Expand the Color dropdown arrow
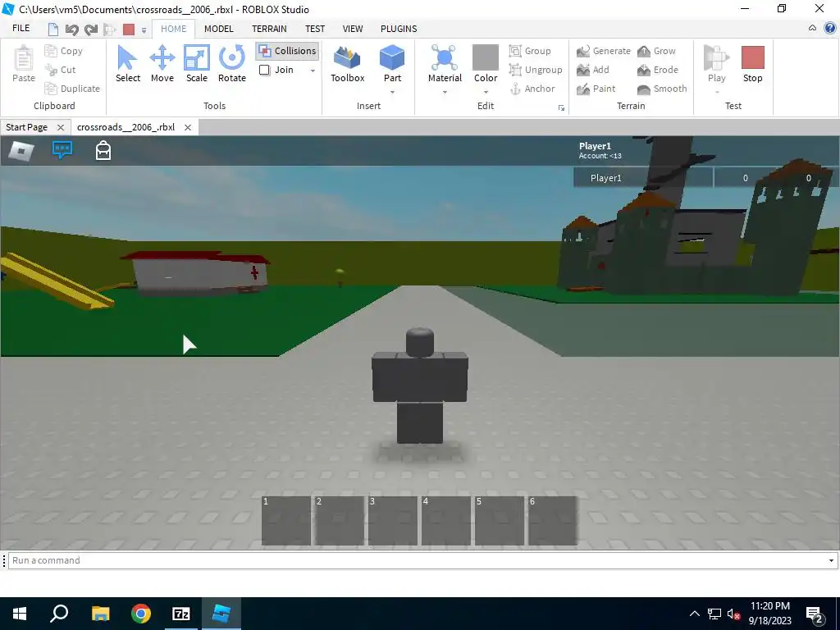 pos(486,92)
